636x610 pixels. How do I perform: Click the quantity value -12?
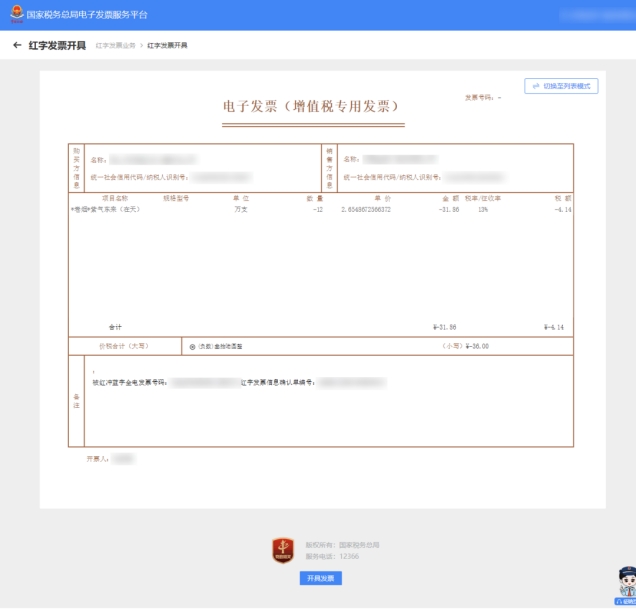[x=317, y=210]
